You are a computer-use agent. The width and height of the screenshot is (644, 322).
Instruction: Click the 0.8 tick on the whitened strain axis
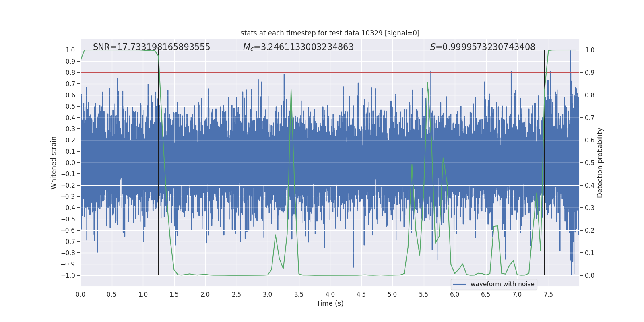(x=70, y=72)
